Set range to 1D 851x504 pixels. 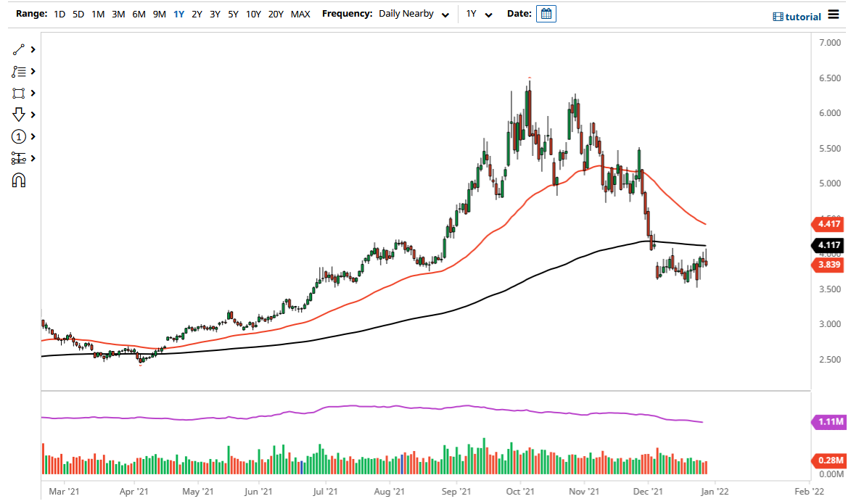point(59,14)
